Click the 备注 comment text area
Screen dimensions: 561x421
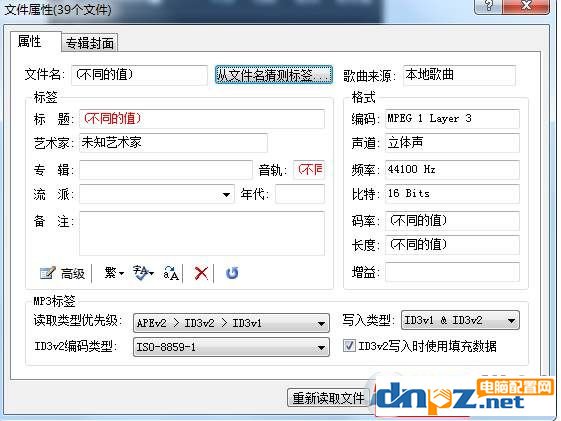click(x=202, y=233)
